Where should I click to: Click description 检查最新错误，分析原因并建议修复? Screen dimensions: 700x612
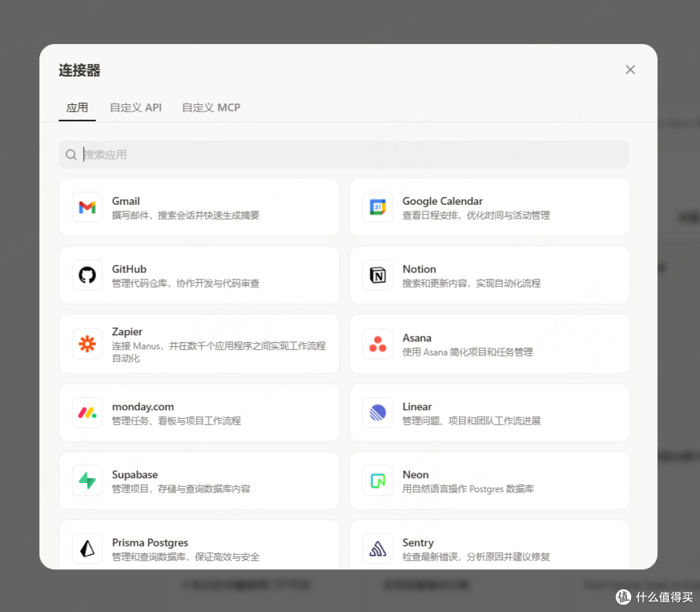pos(476,557)
